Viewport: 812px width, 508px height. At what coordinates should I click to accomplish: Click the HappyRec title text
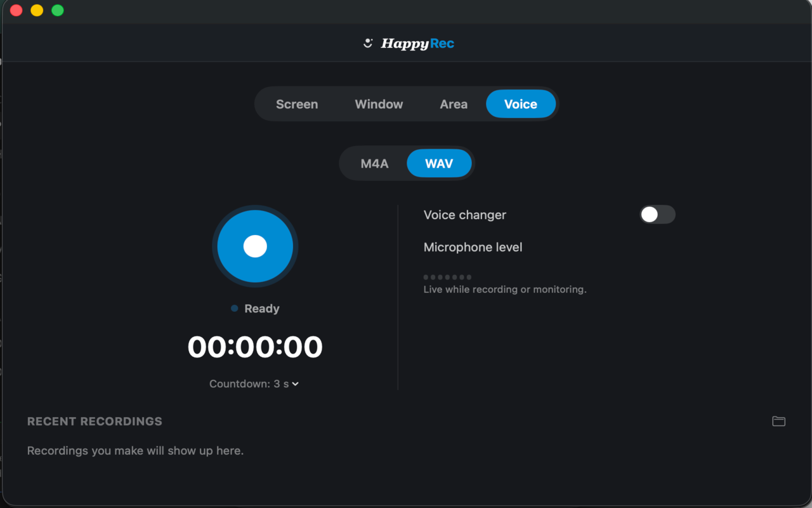(417, 43)
